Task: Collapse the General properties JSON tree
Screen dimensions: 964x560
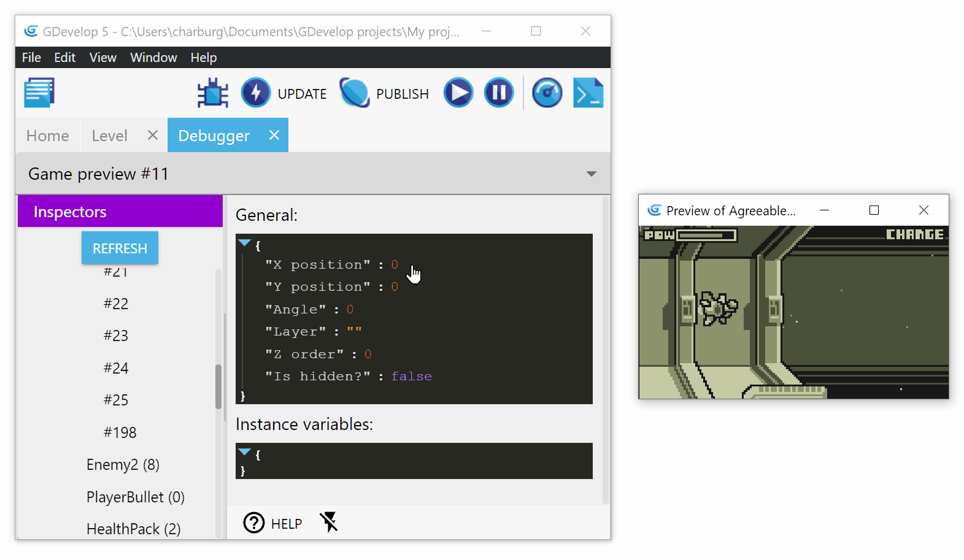Action: (x=245, y=243)
